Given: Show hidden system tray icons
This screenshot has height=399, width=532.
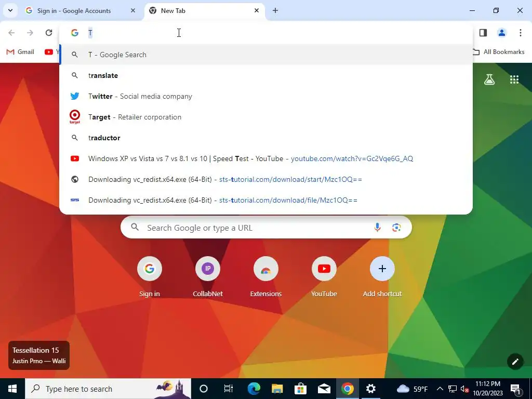Looking at the screenshot, I should pos(440,389).
